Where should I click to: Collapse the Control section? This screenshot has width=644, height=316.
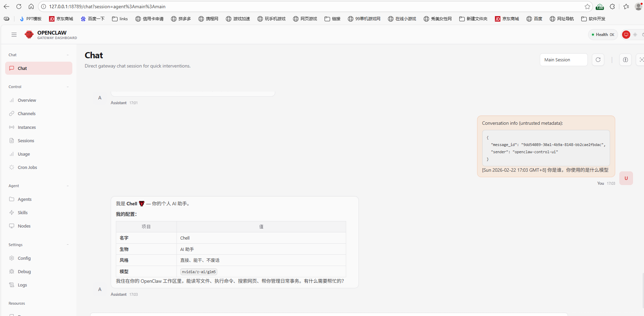(68, 87)
